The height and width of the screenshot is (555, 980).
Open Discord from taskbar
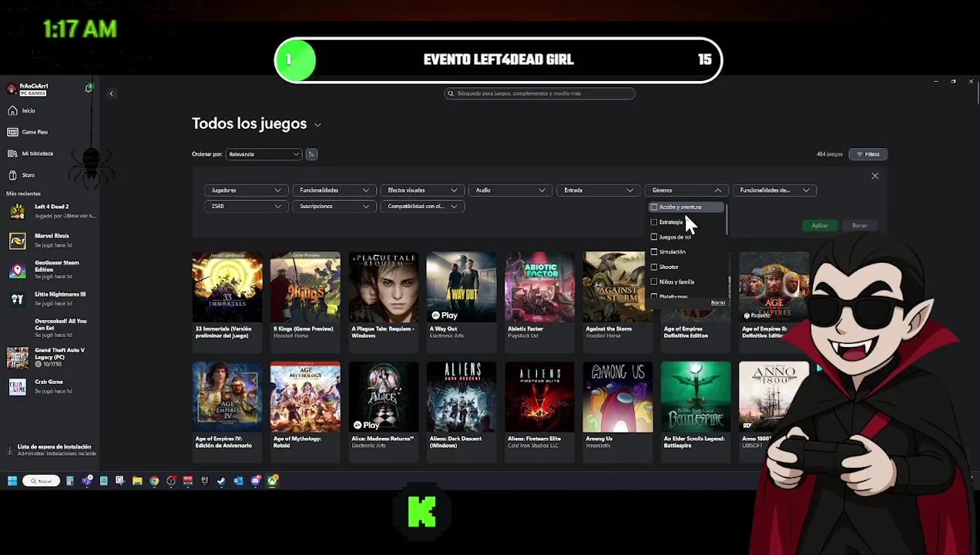[x=256, y=481]
